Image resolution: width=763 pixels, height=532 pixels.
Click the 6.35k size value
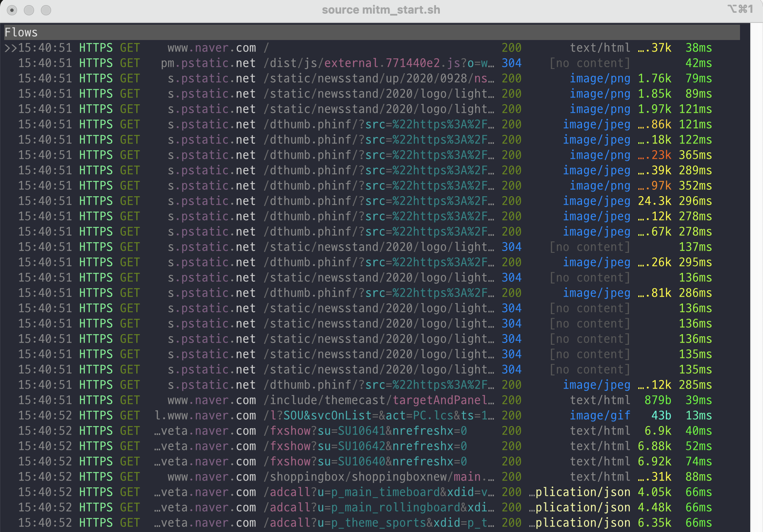pos(654,523)
